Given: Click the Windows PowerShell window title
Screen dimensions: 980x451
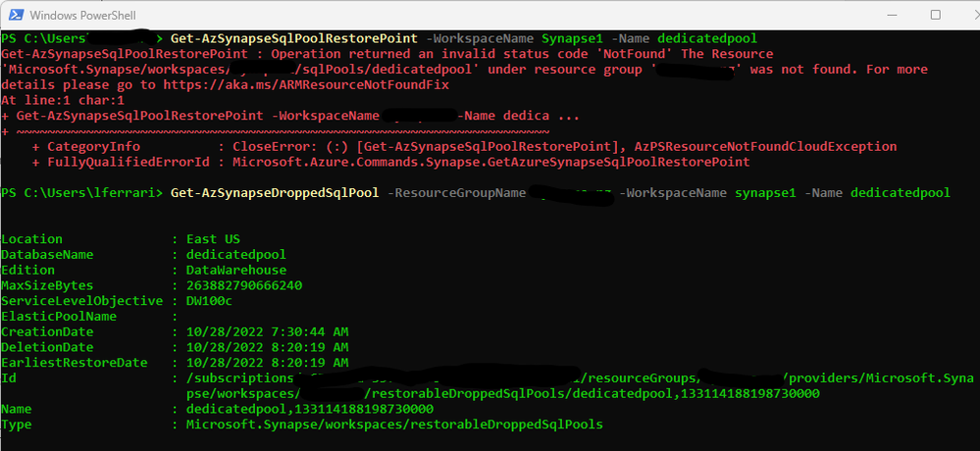Looking at the screenshot, I should tap(82, 15).
